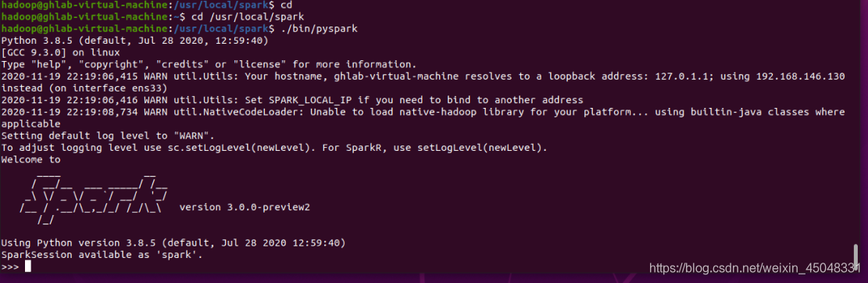Click the timestamp '2020-11-19 22:19:08,734'
Screen dimensions: 868x283
point(70,112)
